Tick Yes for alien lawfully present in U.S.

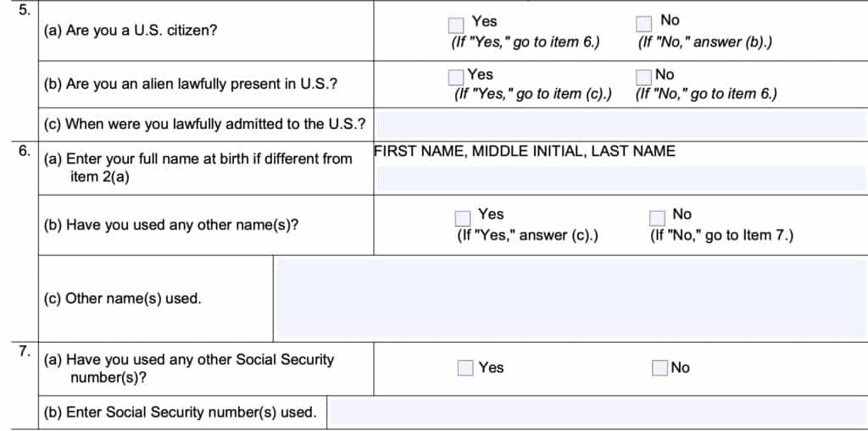point(456,77)
